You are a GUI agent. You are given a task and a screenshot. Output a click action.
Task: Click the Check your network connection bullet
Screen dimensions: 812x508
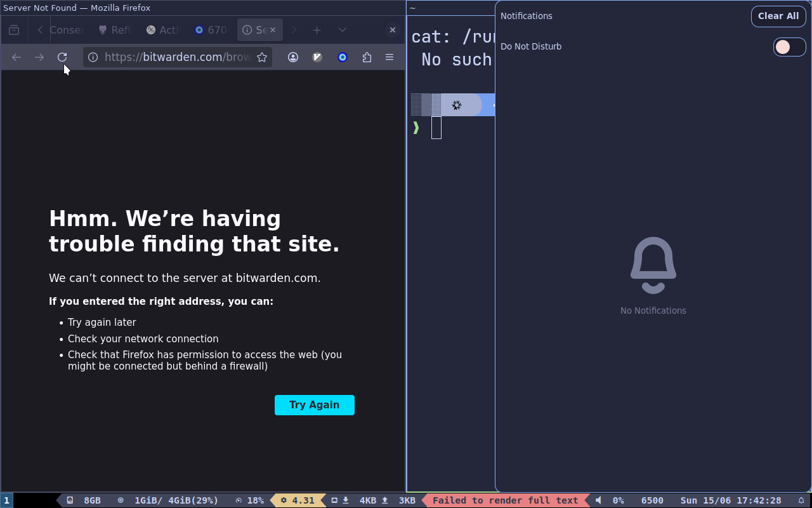click(x=143, y=339)
